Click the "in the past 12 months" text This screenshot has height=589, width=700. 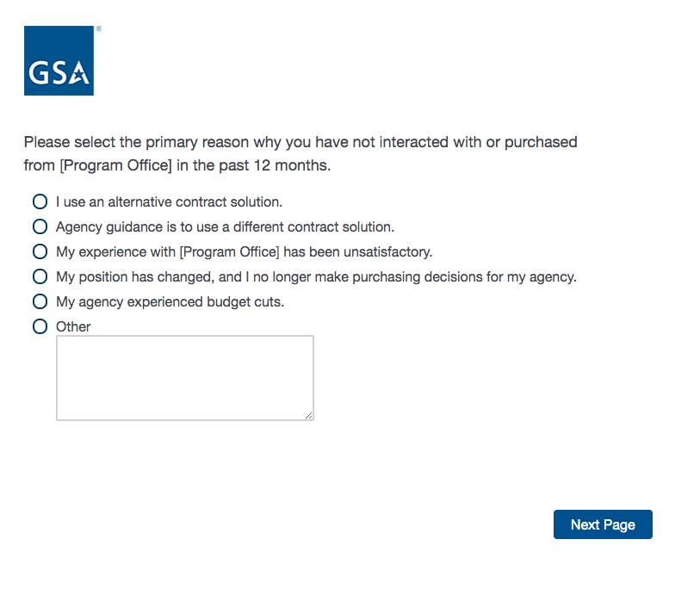pos(253,165)
